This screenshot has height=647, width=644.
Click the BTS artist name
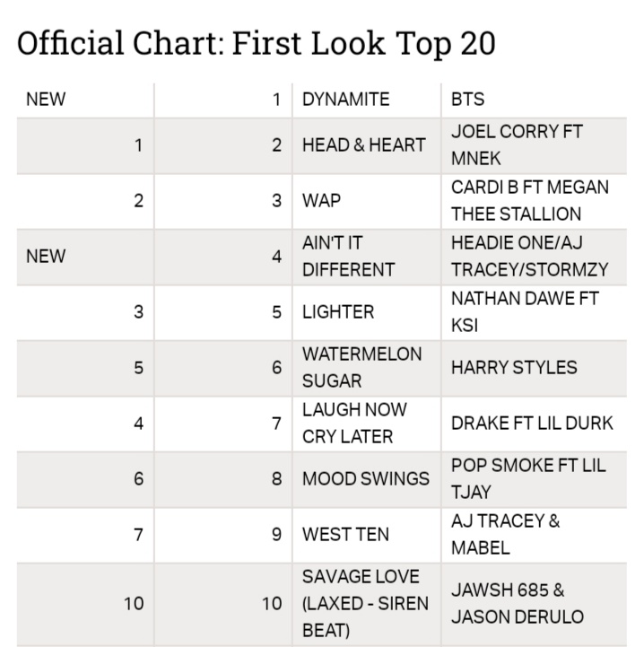point(467,100)
